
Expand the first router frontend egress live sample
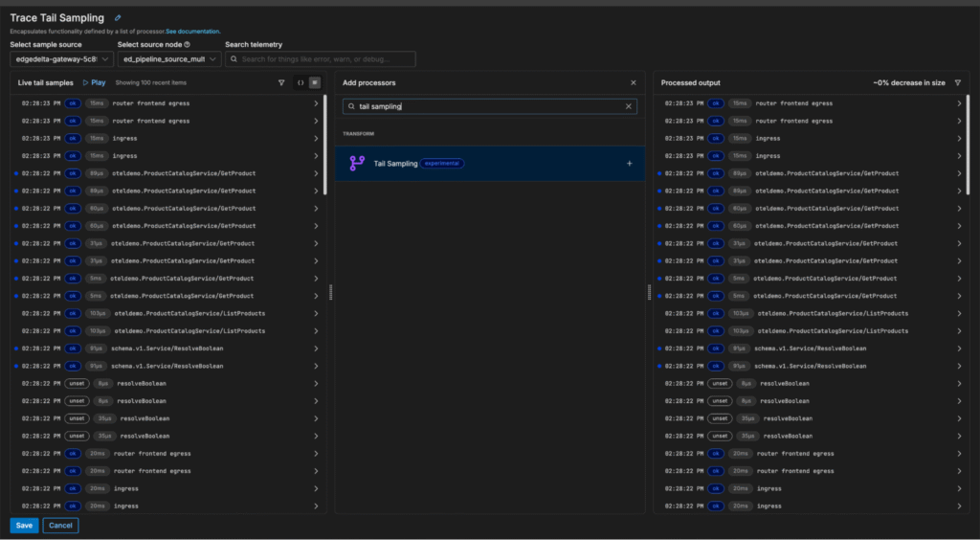316,103
